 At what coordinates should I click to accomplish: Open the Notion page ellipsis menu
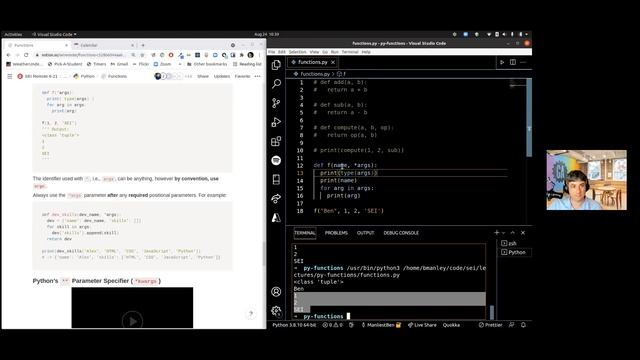point(257,76)
